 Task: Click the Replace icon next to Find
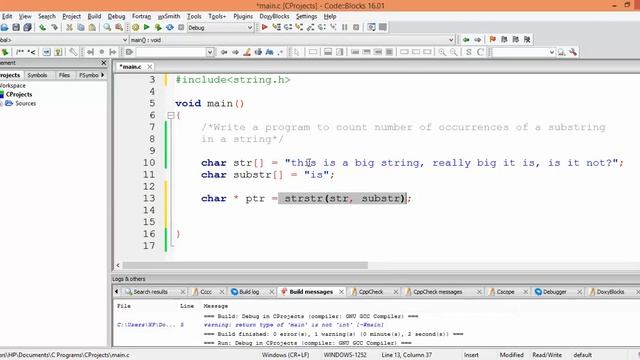tap(119, 27)
